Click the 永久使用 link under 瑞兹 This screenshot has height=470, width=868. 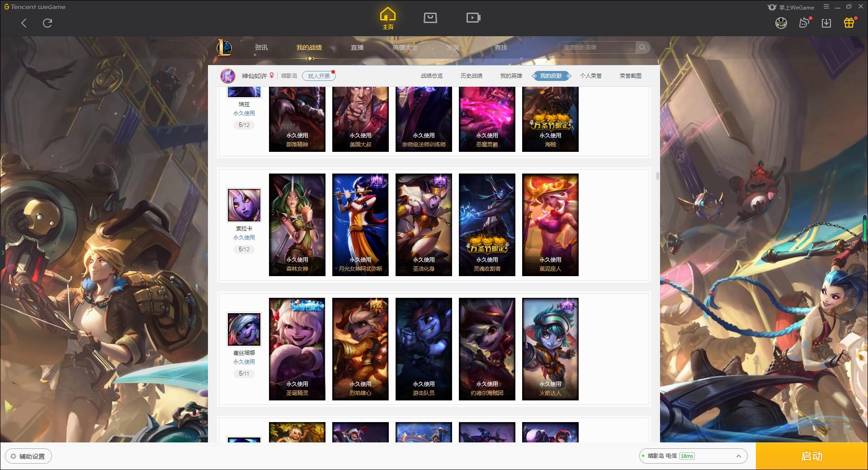point(244,113)
